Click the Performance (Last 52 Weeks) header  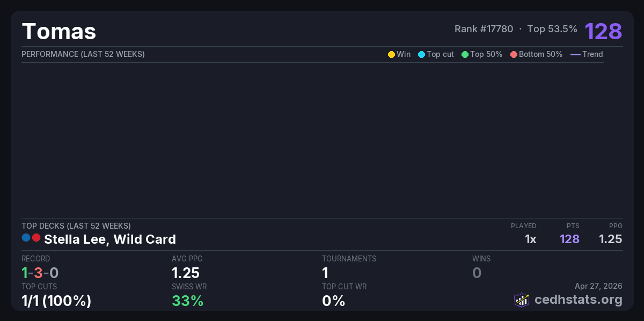83,54
